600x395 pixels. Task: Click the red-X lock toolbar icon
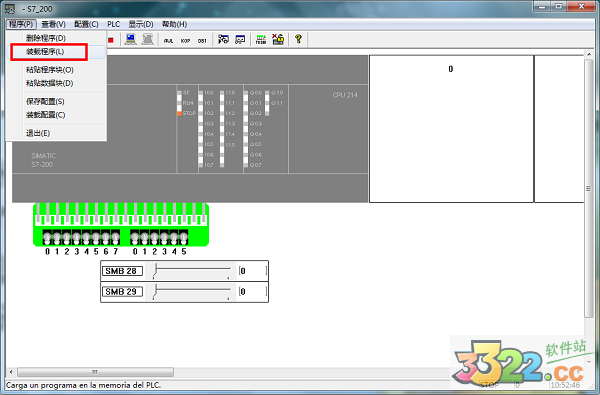pos(278,39)
